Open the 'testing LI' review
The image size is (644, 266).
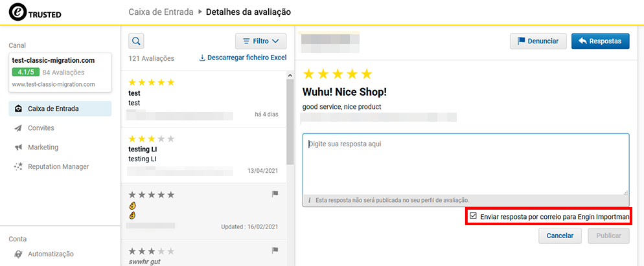[x=203, y=155]
